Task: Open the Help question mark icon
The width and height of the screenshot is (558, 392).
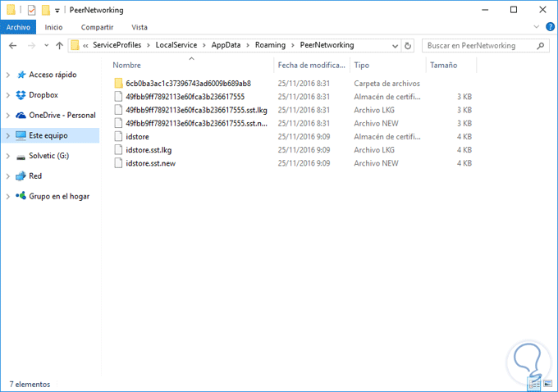Action: (550, 27)
